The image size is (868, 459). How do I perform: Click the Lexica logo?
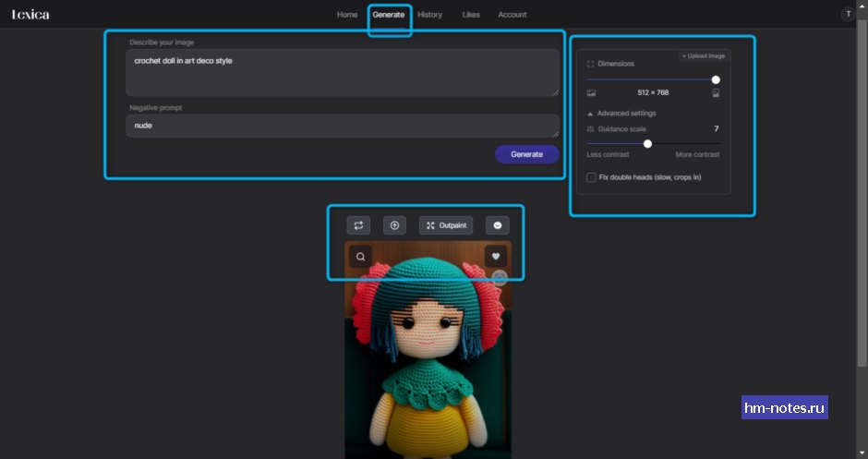tap(30, 15)
